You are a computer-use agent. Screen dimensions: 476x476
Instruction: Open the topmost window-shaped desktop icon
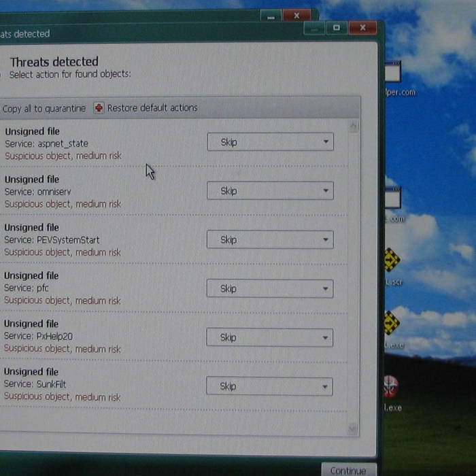click(x=393, y=71)
